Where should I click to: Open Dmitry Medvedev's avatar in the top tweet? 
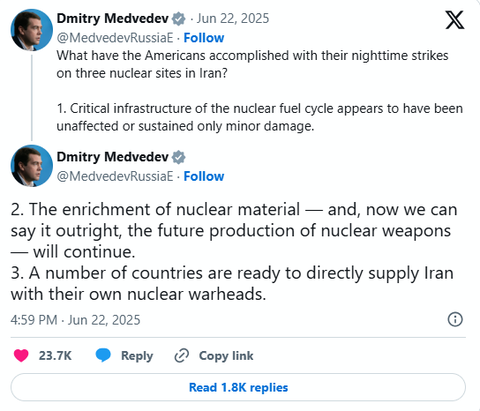point(32,30)
